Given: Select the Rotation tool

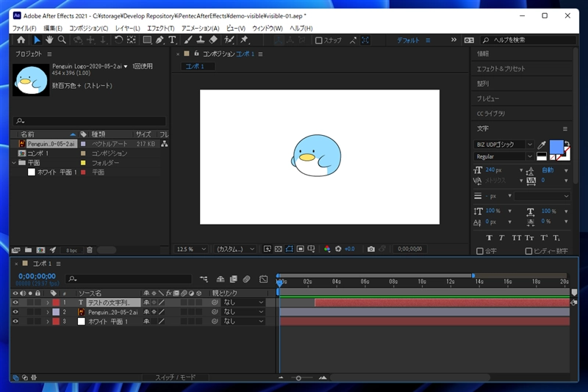Looking at the screenshot, I should click(118, 40).
